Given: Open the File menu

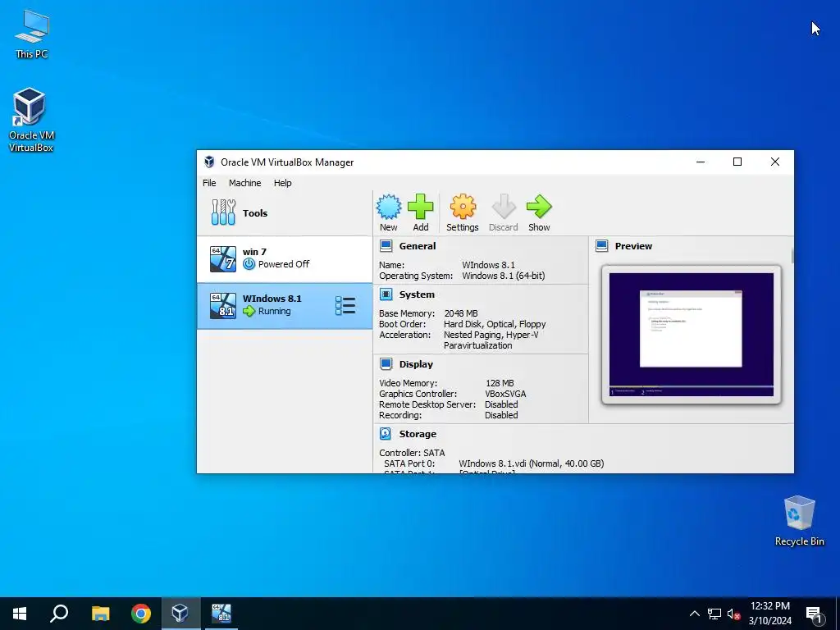Looking at the screenshot, I should (209, 183).
